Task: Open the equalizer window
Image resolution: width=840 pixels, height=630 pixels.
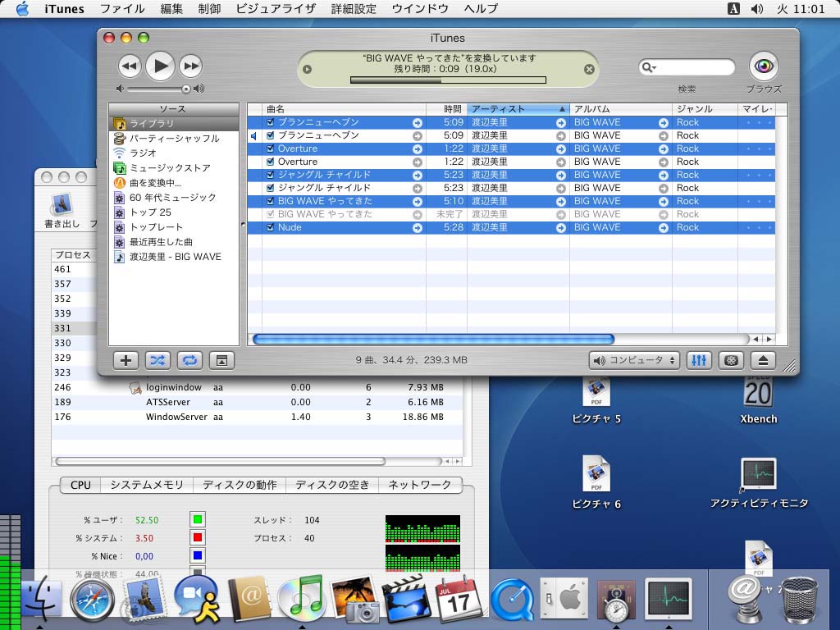Action: click(699, 361)
